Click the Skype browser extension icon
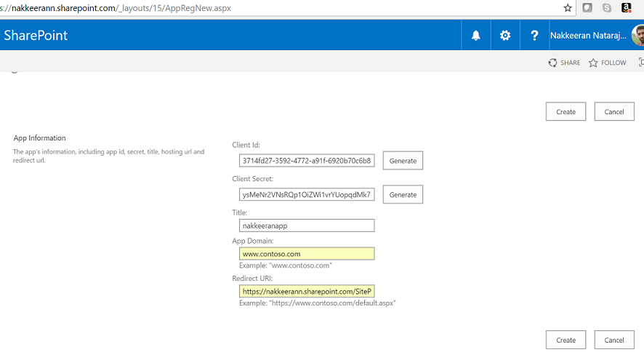644x363 pixels. [x=606, y=8]
